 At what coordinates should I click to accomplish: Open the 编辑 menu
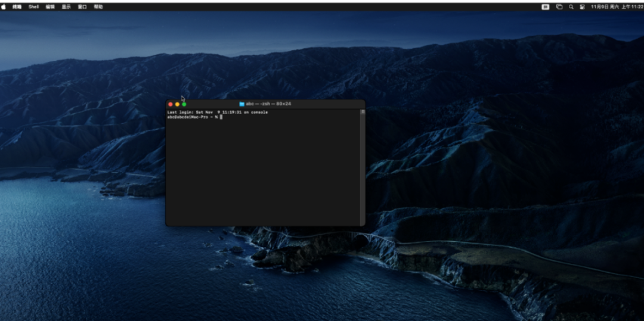[50, 7]
